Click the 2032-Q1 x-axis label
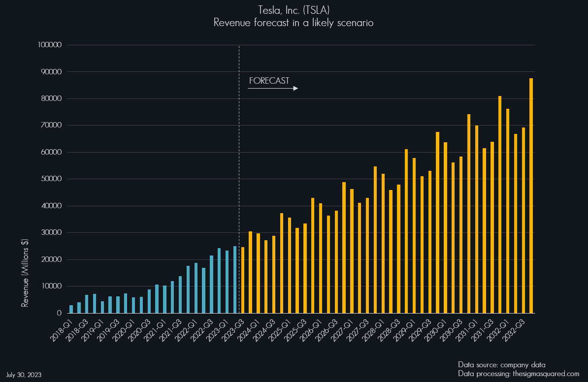 click(x=497, y=329)
